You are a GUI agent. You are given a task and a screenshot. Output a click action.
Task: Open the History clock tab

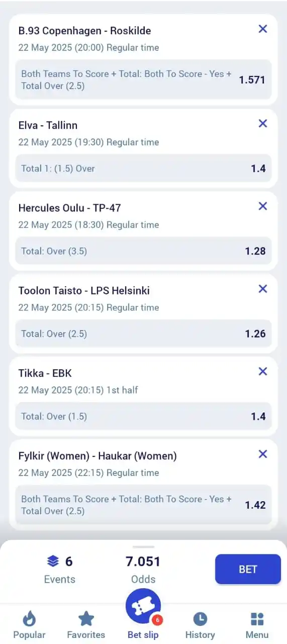(x=200, y=625)
